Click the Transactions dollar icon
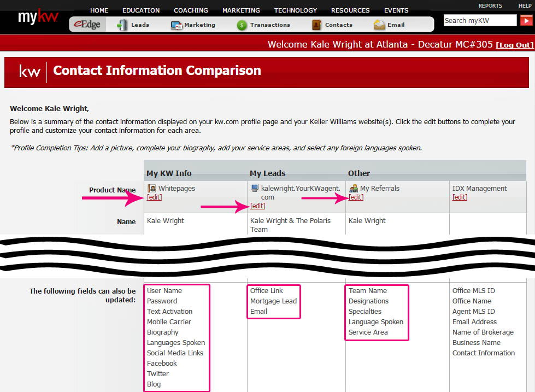This screenshot has height=392, width=535. pyautogui.click(x=242, y=25)
